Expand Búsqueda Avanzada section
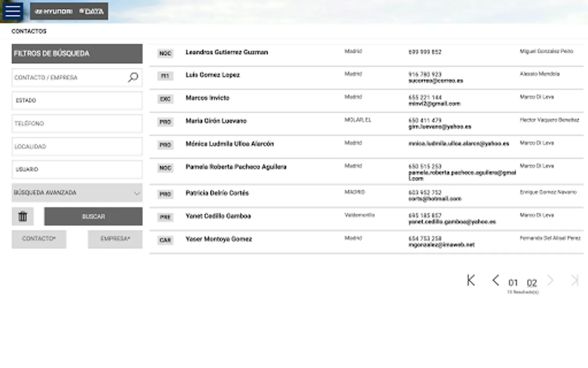The width and height of the screenshot is (588, 368). pos(77,193)
